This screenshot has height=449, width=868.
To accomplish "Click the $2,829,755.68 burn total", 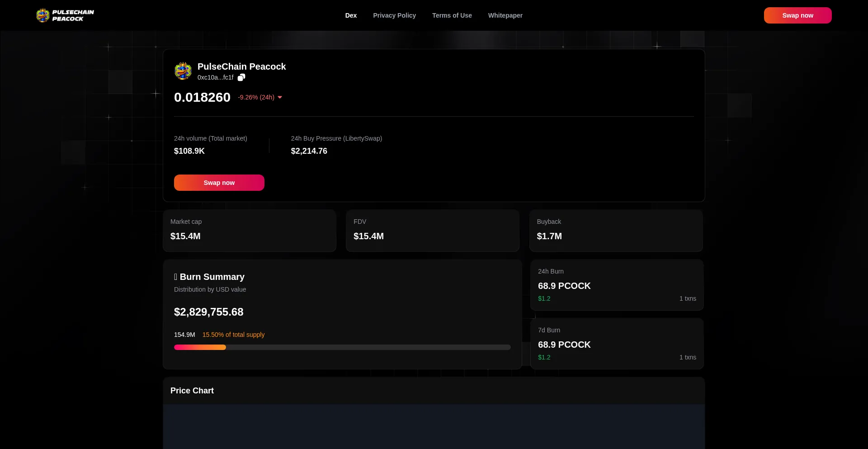I will point(209,312).
